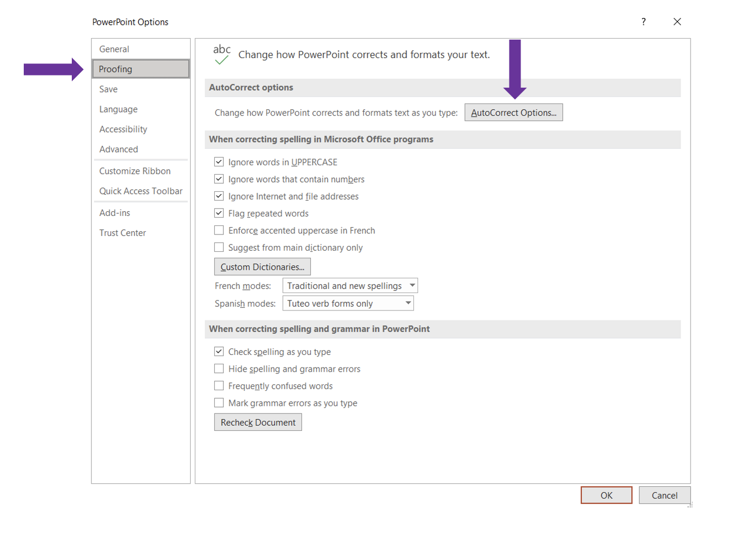Open the Accessibility category
The image size is (756, 546).
coord(140,129)
